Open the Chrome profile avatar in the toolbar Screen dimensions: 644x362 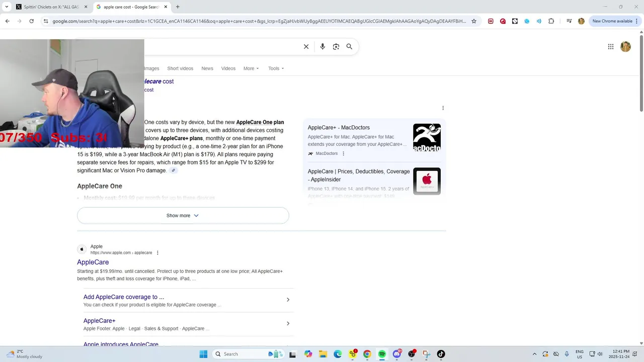click(581, 21)
